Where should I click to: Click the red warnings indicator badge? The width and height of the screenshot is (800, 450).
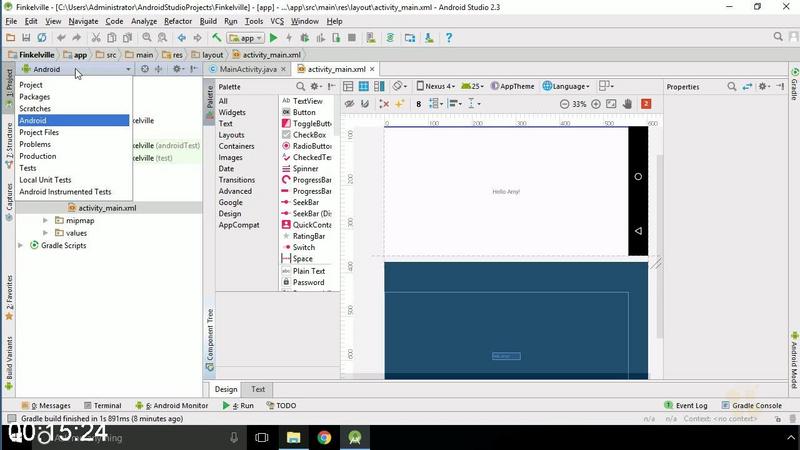(646, 104)
